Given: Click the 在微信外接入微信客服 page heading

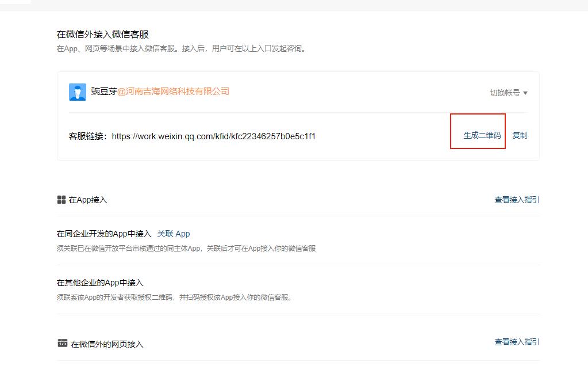Looking at the screenshot, I should 101,34.
